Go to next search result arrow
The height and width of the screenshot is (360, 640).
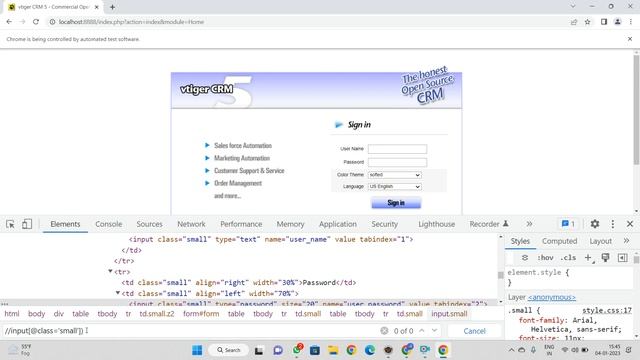pyautogui.click(x=434, y=331)
